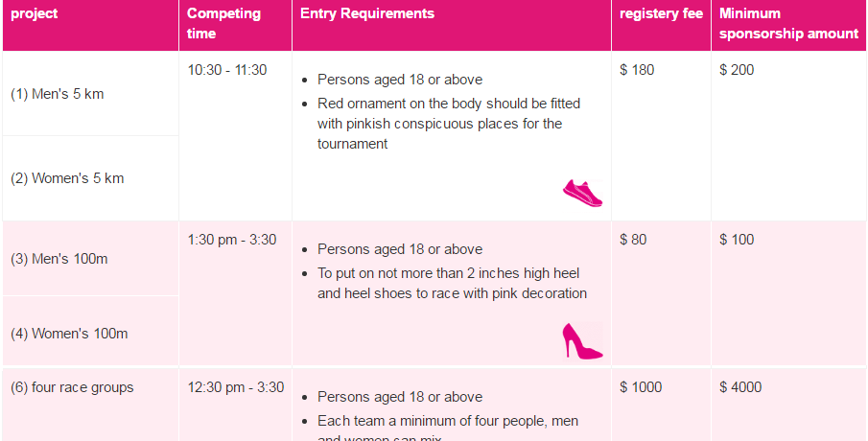Screen dimensions: 868x441
Task: Click the pink high heel icon
Action: [x=582, y=341]
